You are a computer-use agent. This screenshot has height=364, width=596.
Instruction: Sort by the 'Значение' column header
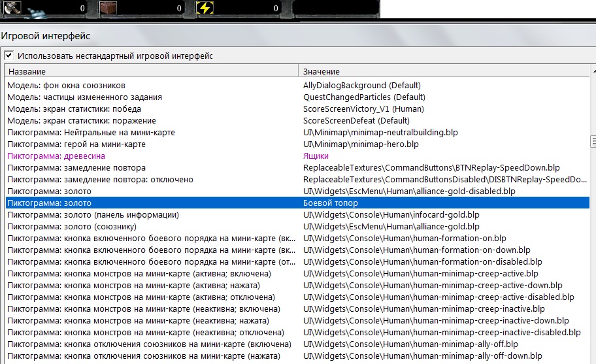[x=444, y=71]
